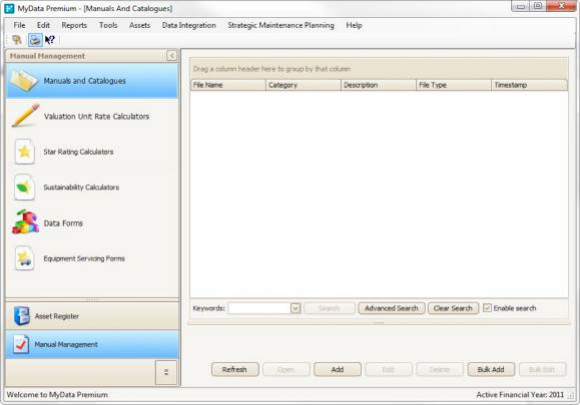The image size is (580, 405).
Task: Click the Data Forms colorful blocks icon
Action: coord(25,222)
